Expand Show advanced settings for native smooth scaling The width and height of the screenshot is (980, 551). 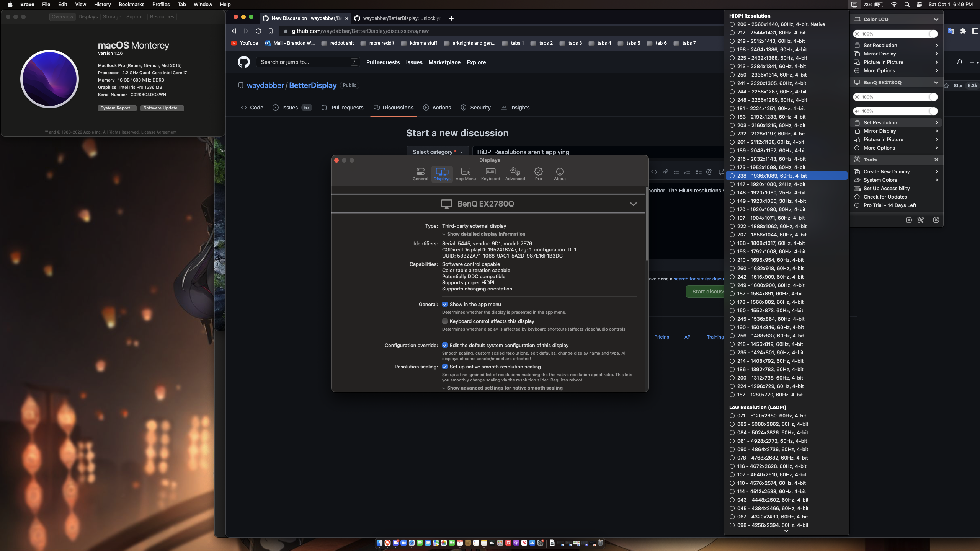click(503, 388)
